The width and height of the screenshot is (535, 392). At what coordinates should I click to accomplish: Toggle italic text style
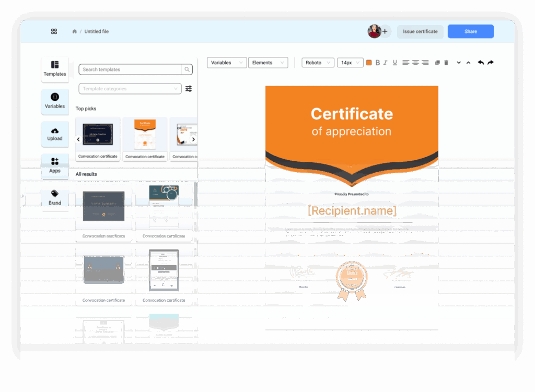386,63
